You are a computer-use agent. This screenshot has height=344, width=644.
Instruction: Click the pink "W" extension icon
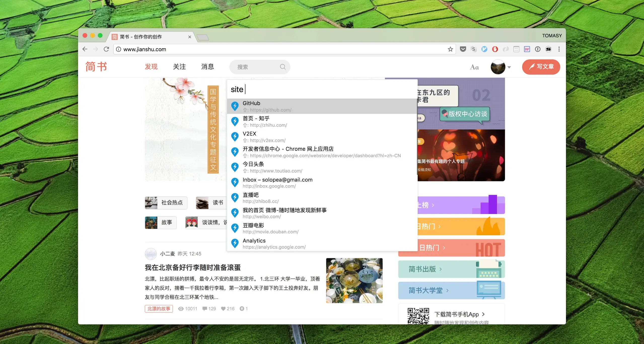point(527,49)
